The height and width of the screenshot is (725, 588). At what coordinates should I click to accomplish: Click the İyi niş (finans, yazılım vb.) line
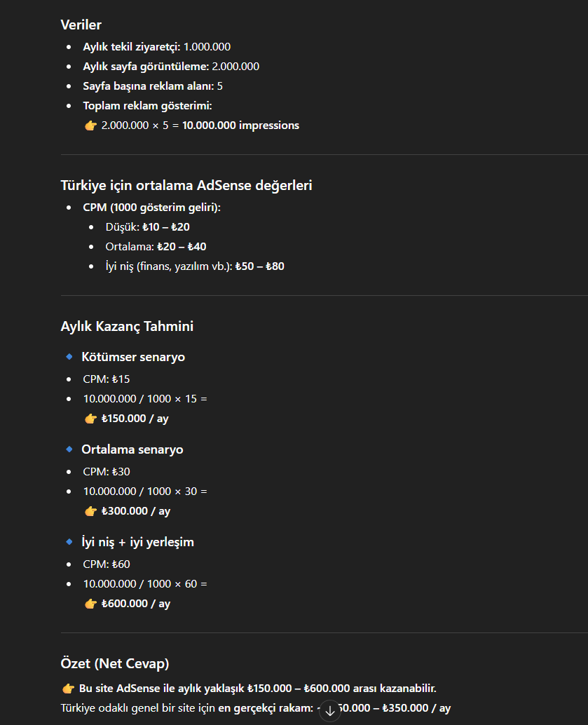click(195, 266)
